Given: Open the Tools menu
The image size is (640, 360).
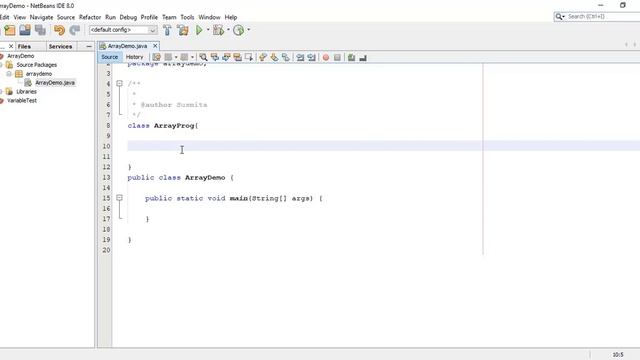Looking at the screenshot, I should [187, 17].
